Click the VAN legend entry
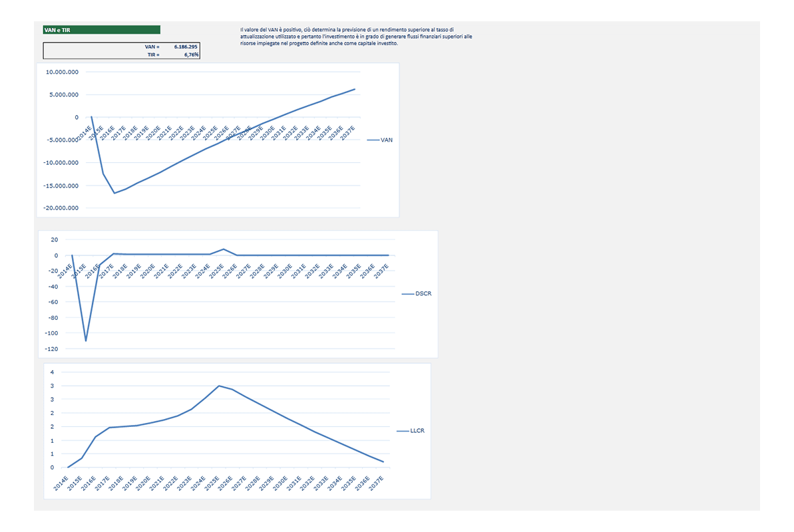794x532 pixels. 380,140
